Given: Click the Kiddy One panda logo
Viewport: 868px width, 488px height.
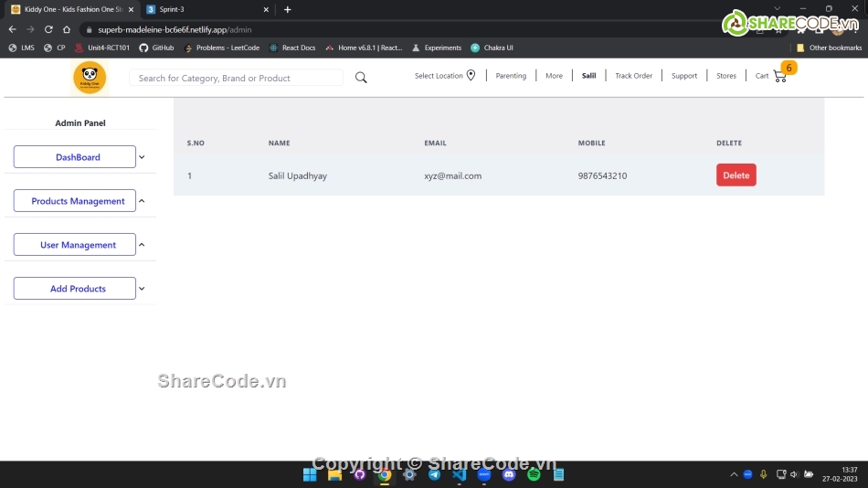Looking at the screenshot, I should tap(90, 78).
